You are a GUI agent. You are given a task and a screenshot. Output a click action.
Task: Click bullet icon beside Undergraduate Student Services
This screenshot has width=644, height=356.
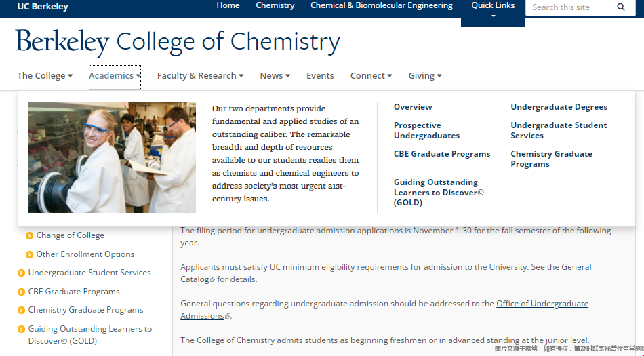coord(22,273)
